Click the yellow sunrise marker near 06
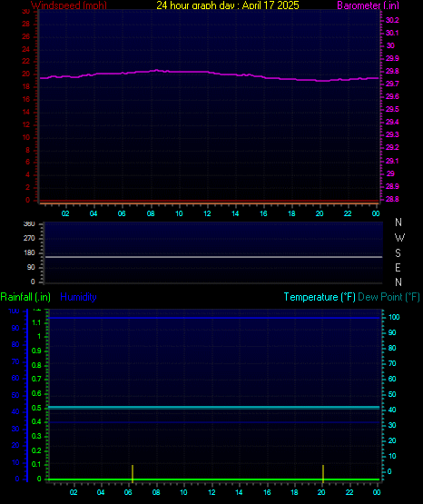This screenshot has height=504, width=423. (133, 473)
